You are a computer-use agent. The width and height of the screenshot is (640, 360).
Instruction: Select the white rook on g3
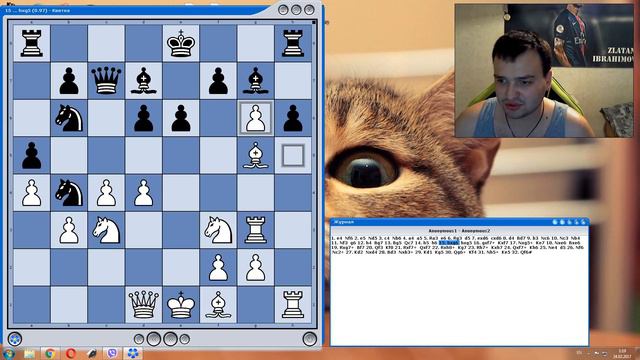[256, 230]
